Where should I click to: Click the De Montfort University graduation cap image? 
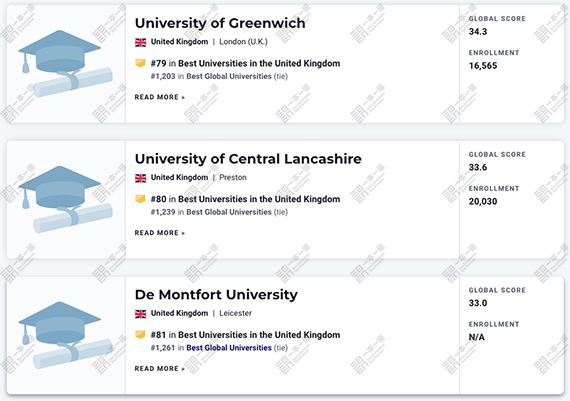[65, 335]
